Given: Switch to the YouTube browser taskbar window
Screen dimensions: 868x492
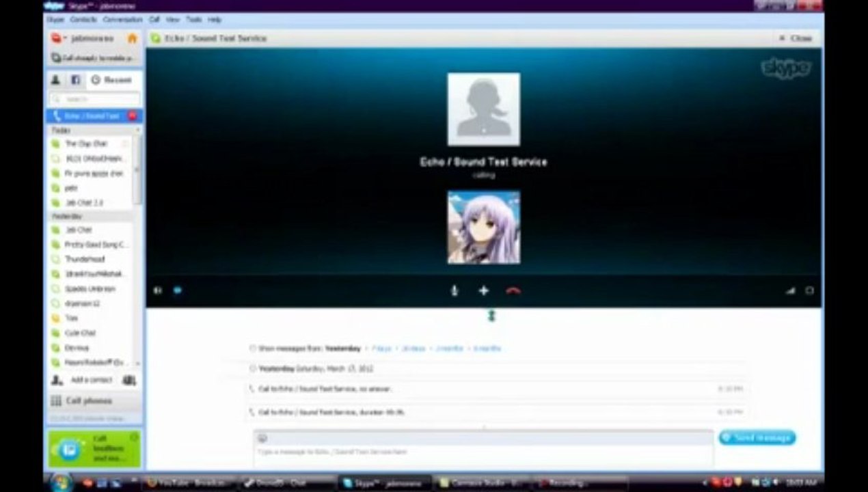Looking at the screenshot, I should [x=190, y=482].
